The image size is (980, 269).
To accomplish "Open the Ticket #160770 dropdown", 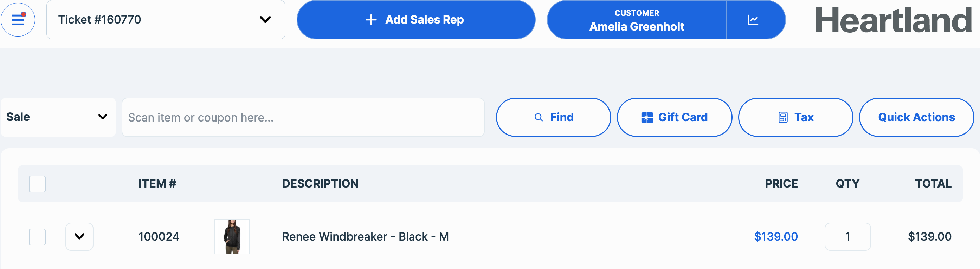I will coord(166,20).
